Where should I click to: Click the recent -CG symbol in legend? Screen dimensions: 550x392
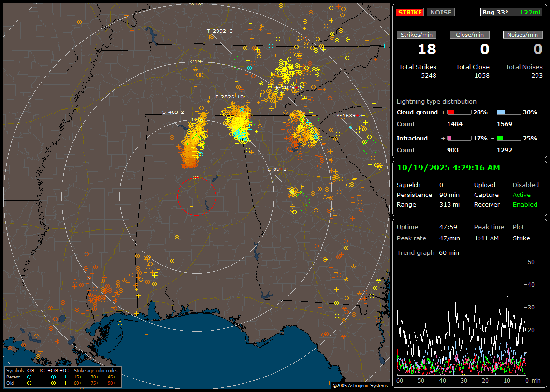click(x=29, y=377)
